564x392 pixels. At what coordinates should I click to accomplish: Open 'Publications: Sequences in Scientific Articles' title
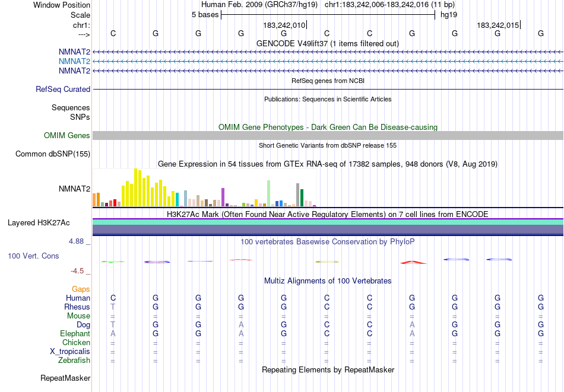pos(328,99)
